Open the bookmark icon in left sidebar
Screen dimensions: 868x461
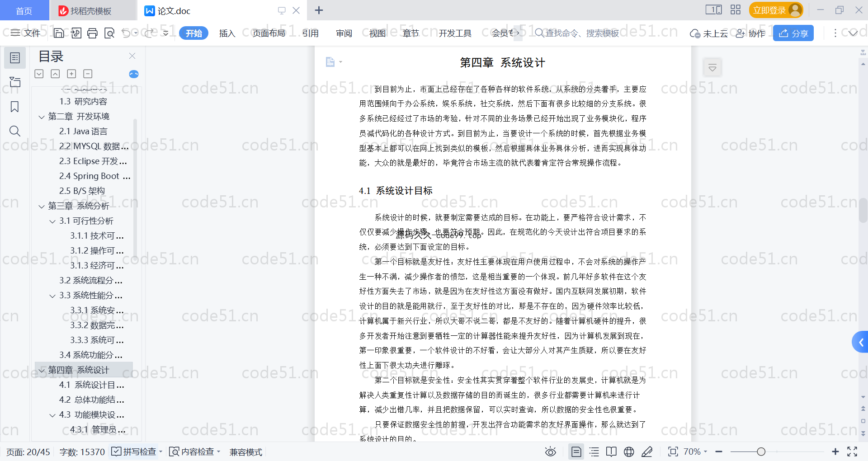pos(15,107)
